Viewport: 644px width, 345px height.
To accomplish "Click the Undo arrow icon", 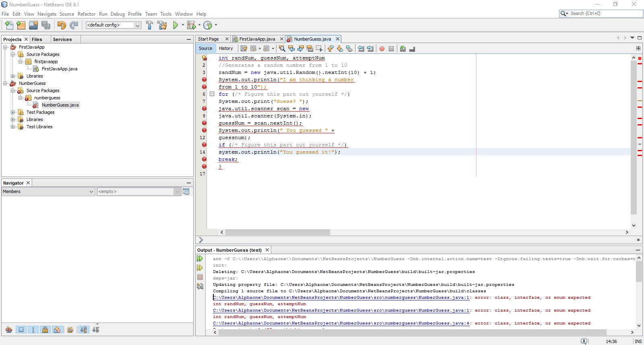I will 61,25.
